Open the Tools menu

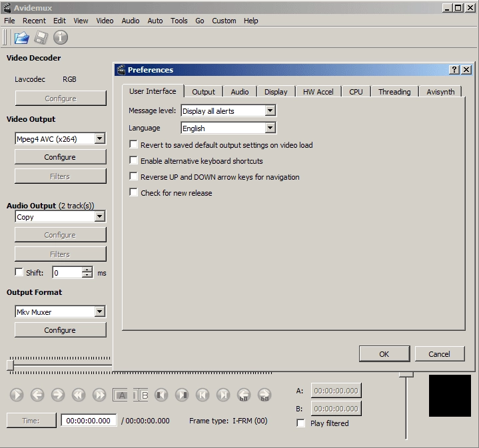click(x=179, y=21)
